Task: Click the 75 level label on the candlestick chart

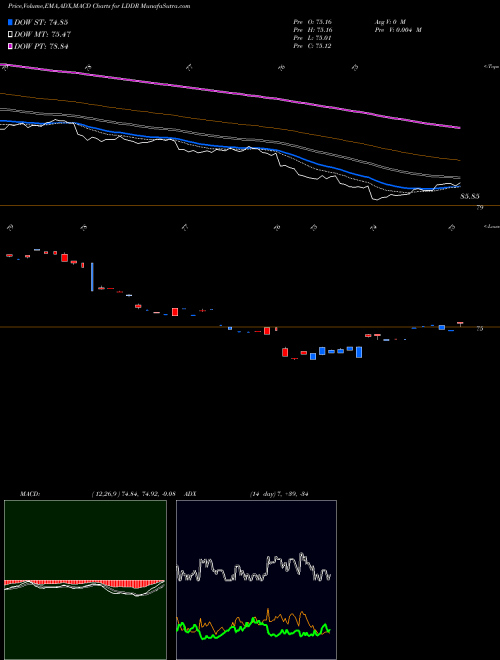Action: click(x=480, y=329)
